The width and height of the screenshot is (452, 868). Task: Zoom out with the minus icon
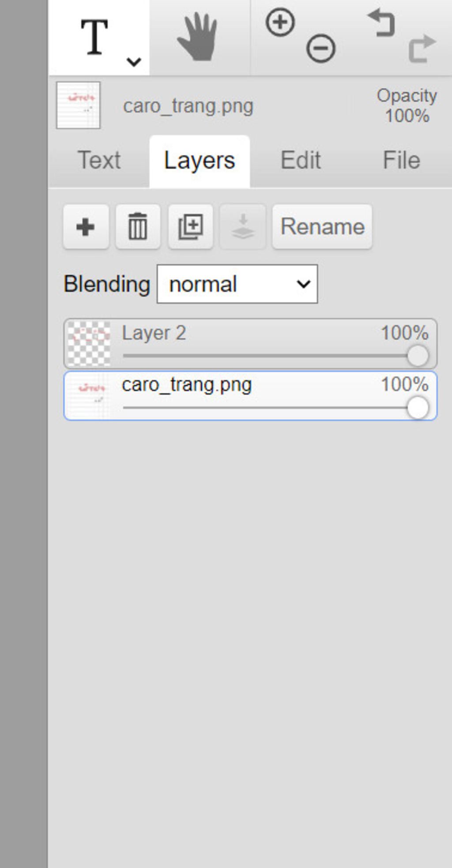[321, 49]
